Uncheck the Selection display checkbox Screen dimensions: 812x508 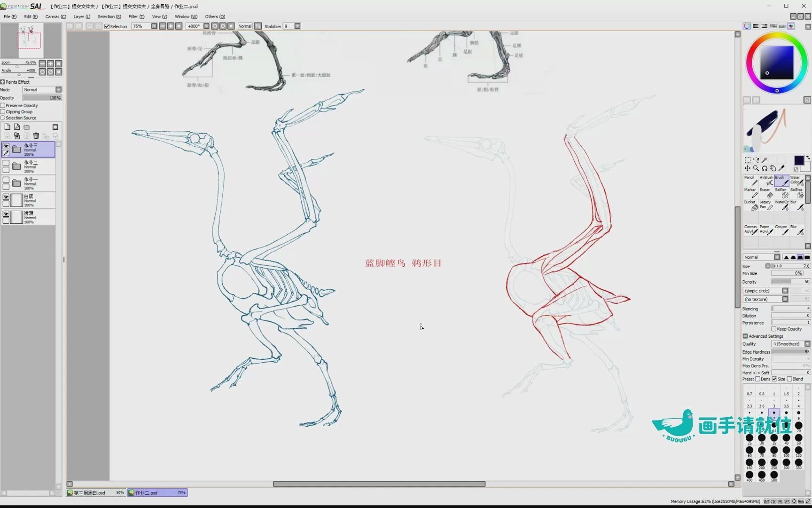coord(107,26)
